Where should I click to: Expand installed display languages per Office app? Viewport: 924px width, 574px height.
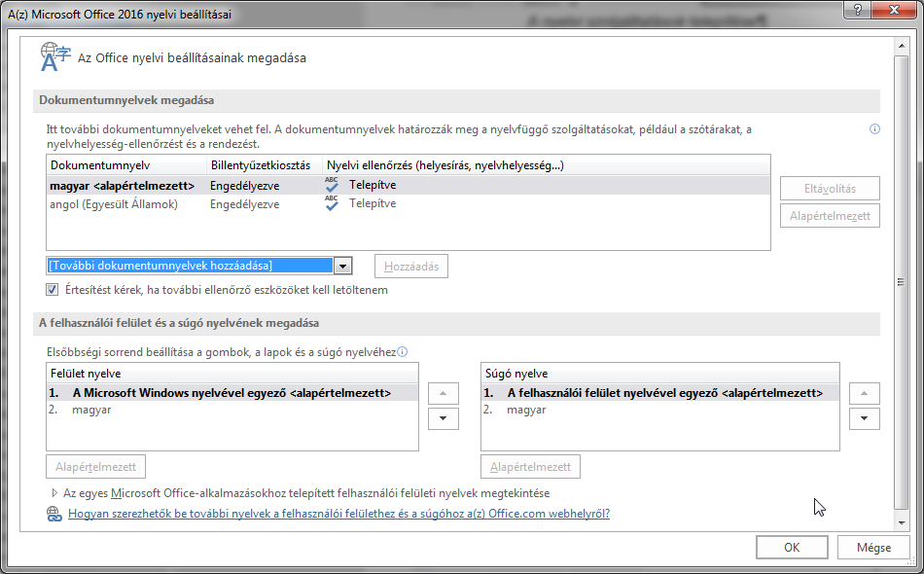pyautogui.click(x=54, y=492)
